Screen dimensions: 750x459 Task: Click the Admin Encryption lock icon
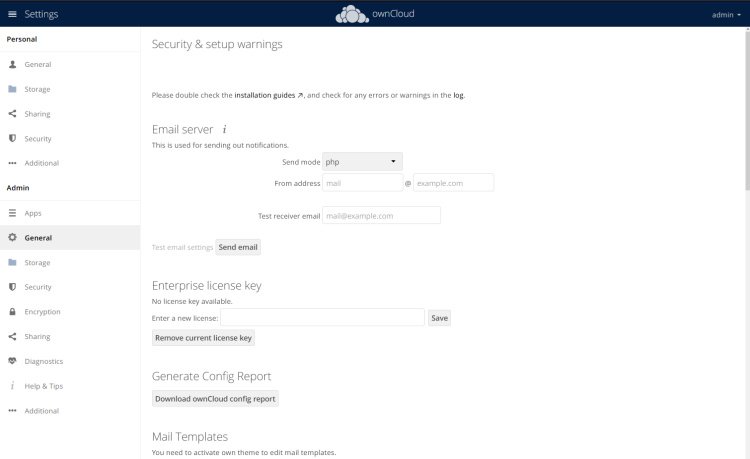pos(12,312)
